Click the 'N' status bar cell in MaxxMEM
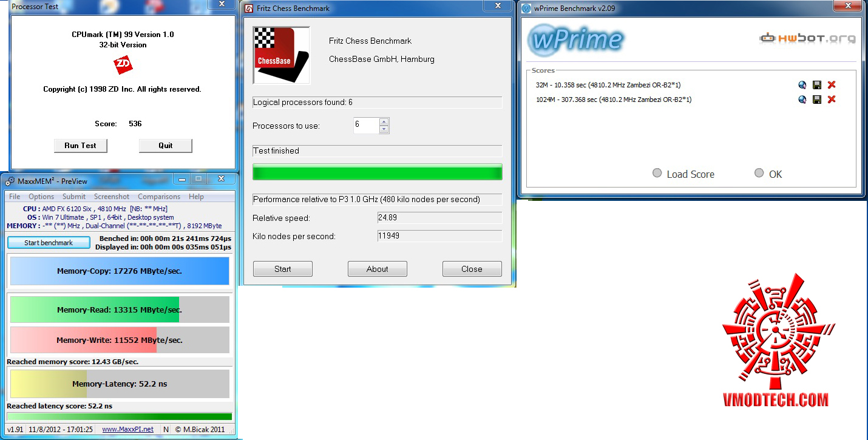This screenshot has height=440, width=868. pos(166,429)
